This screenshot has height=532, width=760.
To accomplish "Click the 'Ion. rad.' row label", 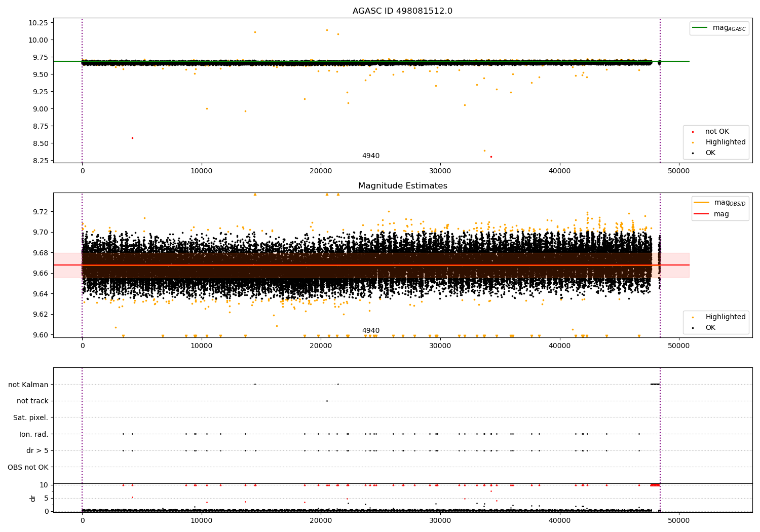I will (34, 434).
